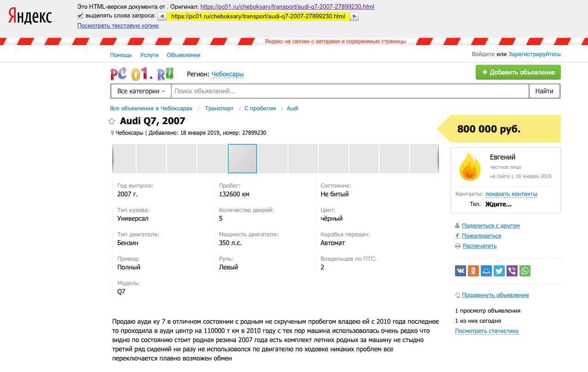Click the year value "2007 г."
Screen dimensions: 588x372
[x=127, y=194]
